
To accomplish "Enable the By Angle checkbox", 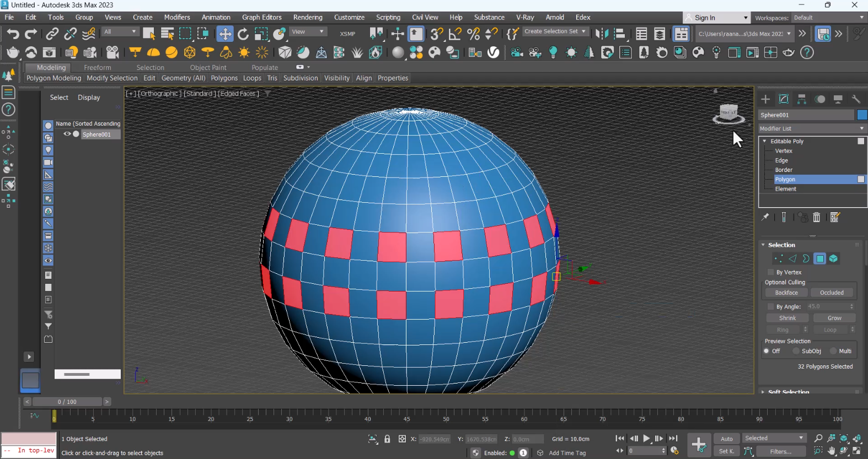I will click(x=771, y=306).
